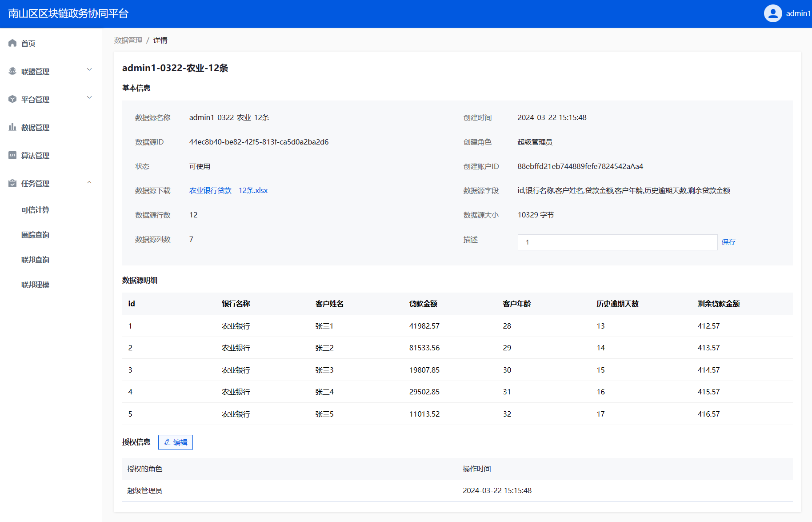Viewport: 812px width, 522px height.
Task: Click the 描述 input field
Action: [x=617, y=242]
